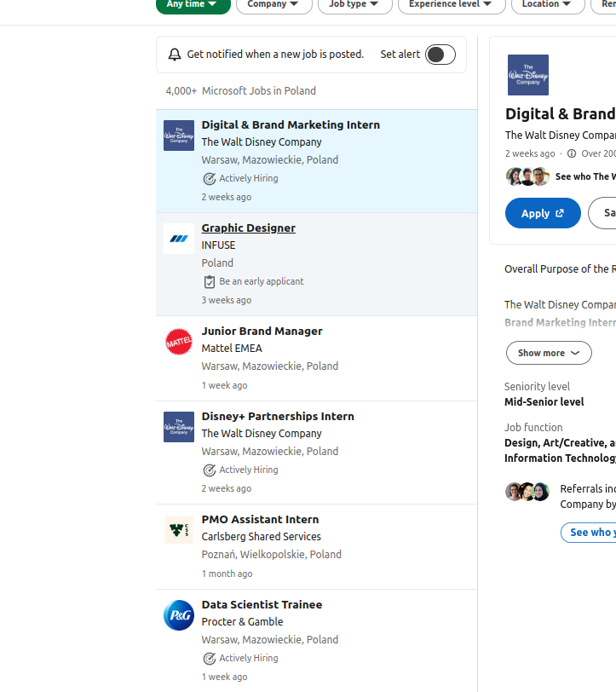Viewport: 616px width, 692px height.
Task: Open the Location filter dropdown
Action: pos(548,4)
